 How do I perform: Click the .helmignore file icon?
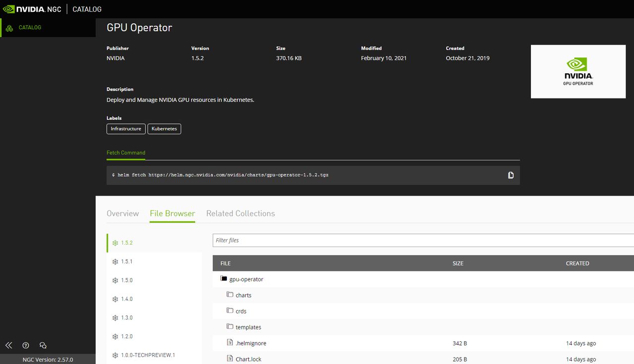230,343
